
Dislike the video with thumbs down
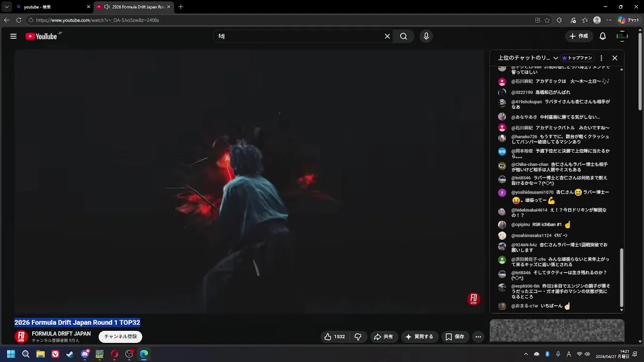coord(358,337)
